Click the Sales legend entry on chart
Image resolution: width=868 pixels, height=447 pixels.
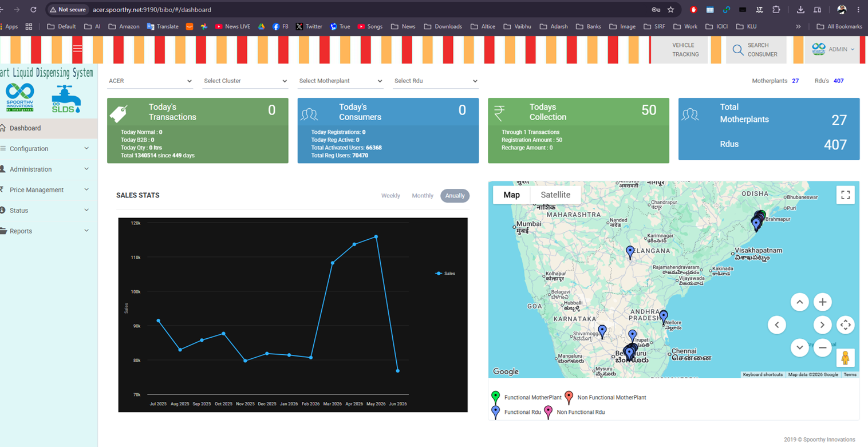click(445, 274)
